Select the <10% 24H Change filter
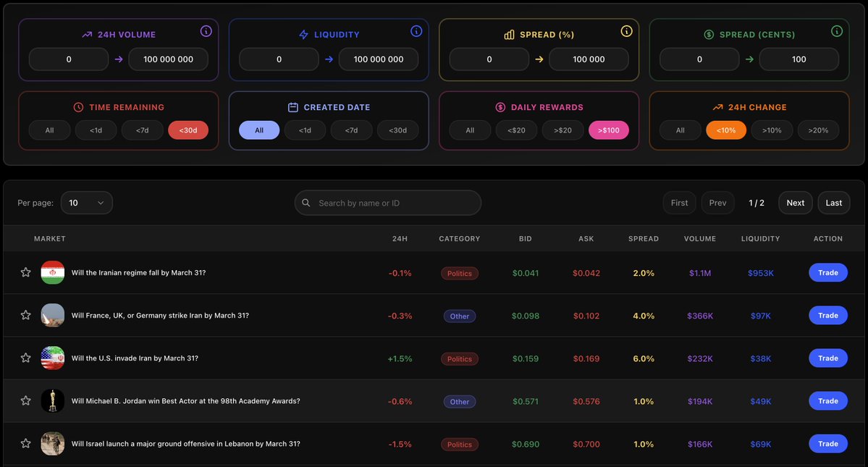Viewport: 868px width, 467px height. (726, 130)
